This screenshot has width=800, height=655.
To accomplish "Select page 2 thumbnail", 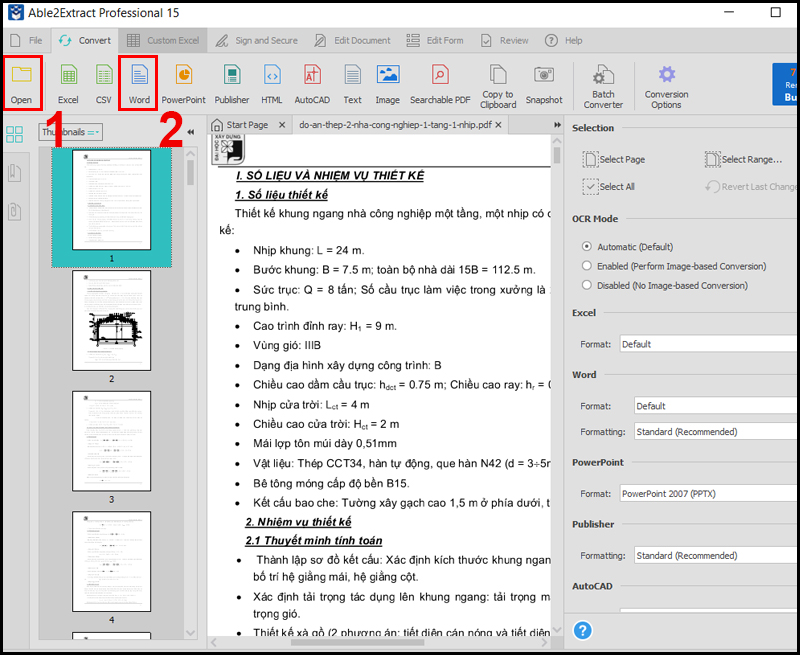I will coord(112,320).
